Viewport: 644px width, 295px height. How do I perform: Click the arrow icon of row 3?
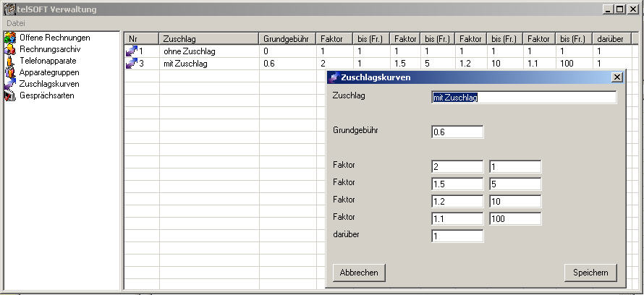(132, 64)
